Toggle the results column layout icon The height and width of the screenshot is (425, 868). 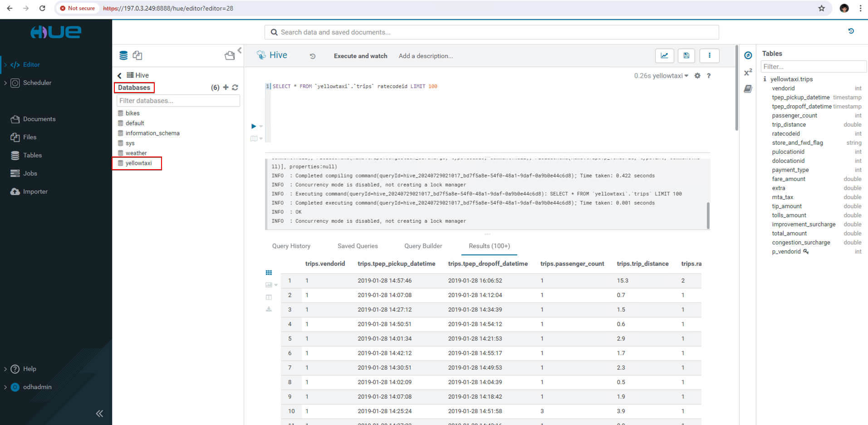point(269,297)
